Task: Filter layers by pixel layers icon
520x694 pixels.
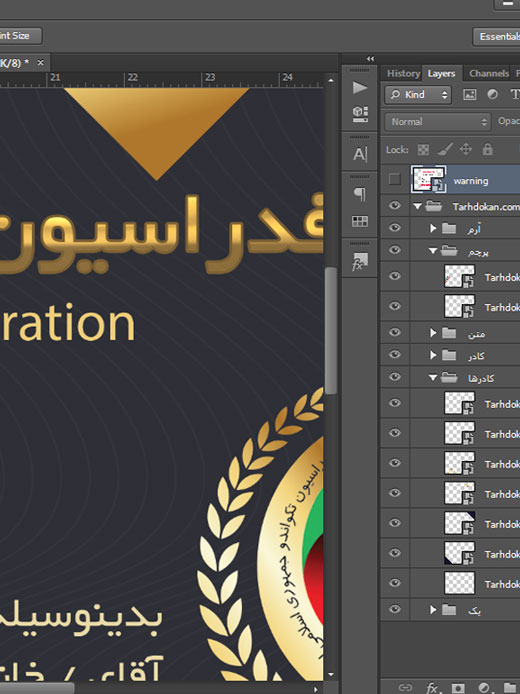Action: (470, 94)
